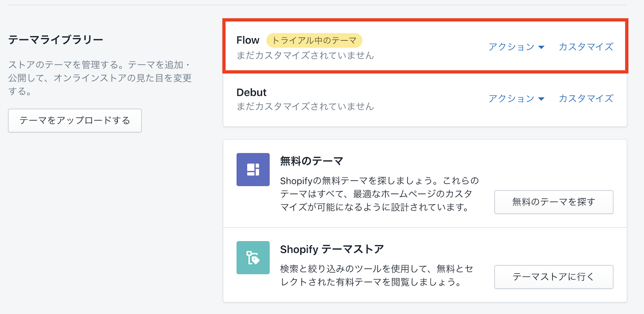Click the teal Shopify theme store icon
This screenshot has height=314, width=644.
(x=253, y=258)
